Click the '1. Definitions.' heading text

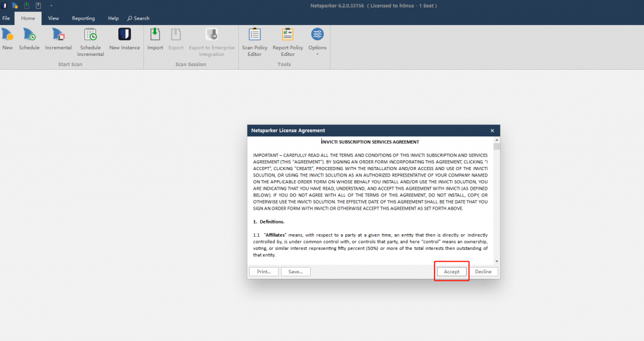pyautogui.click(x=269, y=222)
